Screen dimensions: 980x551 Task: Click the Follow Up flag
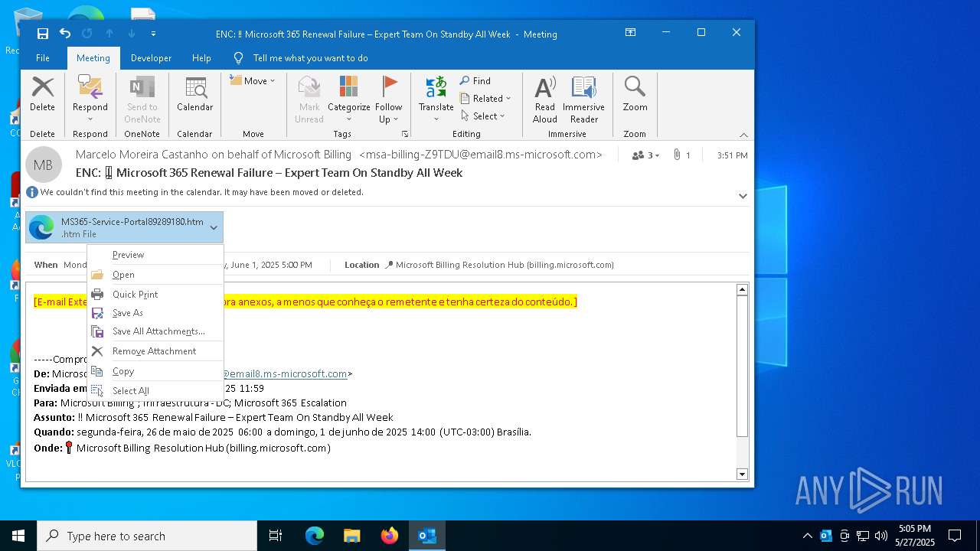(x=389, y=99)
